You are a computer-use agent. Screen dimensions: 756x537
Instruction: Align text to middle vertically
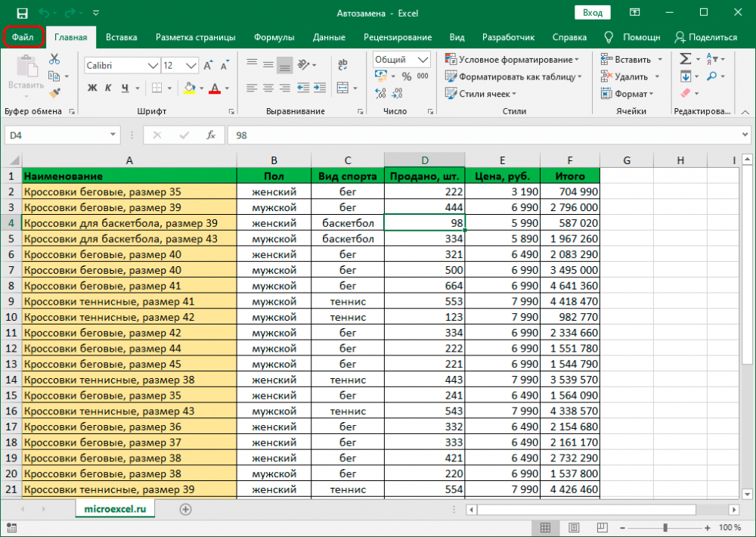268,64
